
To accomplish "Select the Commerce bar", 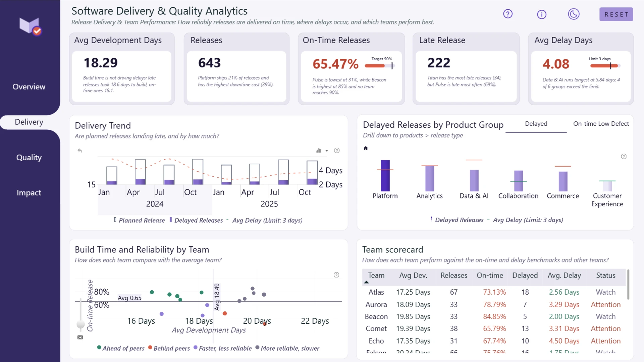I will pos(563,181).
